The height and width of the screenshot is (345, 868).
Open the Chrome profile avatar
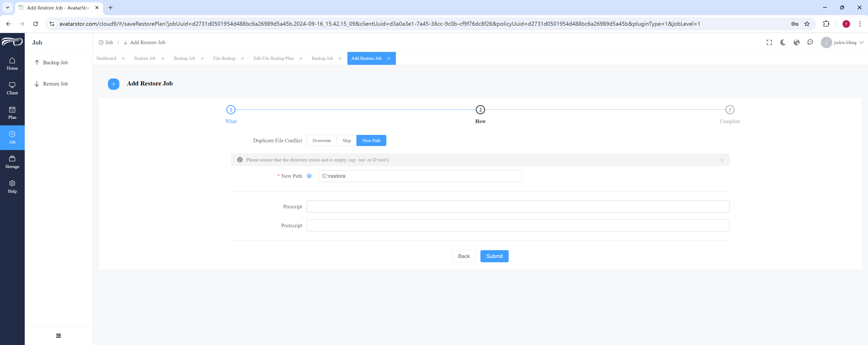point(846,24)
